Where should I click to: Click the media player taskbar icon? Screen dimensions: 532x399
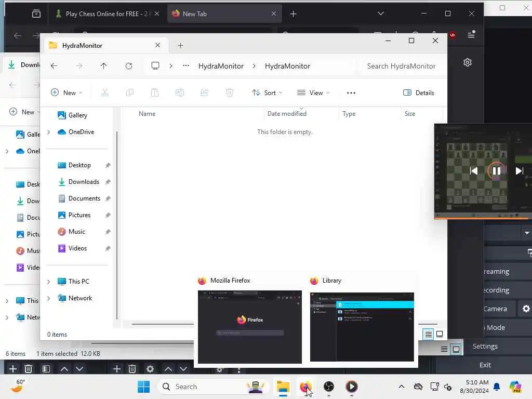(352, 387)
